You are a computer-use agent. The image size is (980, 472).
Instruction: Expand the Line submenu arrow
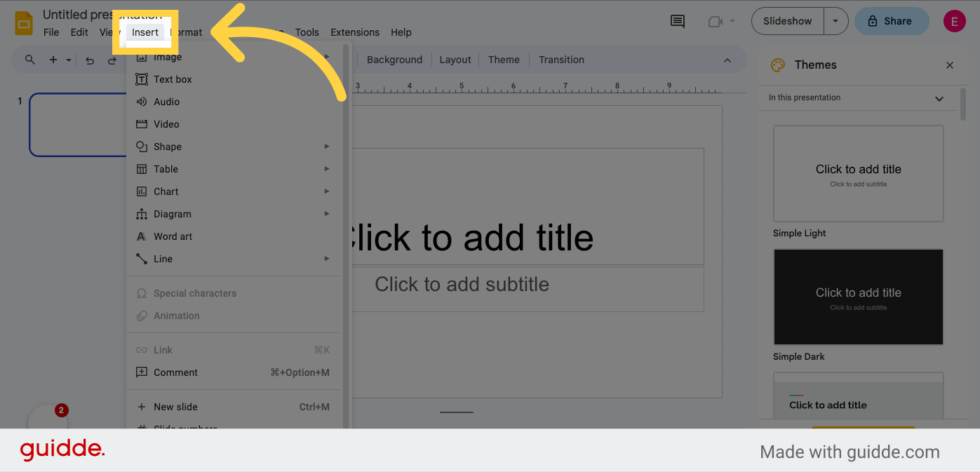tap(327, 259)
